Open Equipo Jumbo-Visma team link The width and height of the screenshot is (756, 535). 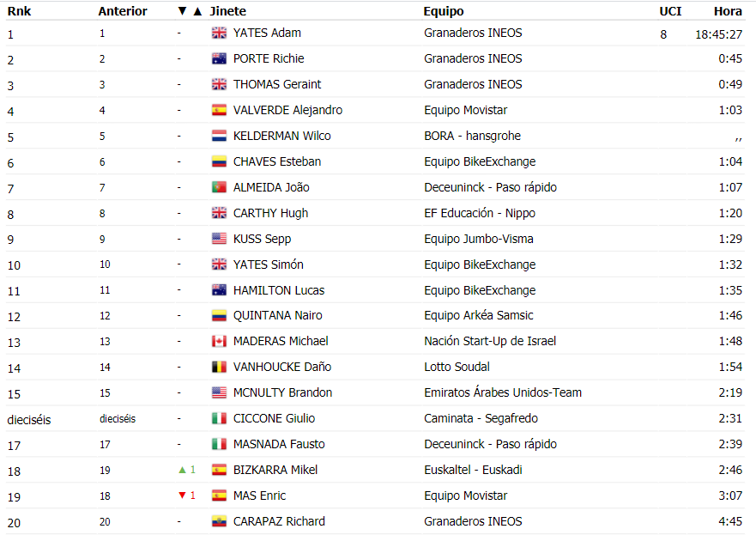tap(479, 239)
